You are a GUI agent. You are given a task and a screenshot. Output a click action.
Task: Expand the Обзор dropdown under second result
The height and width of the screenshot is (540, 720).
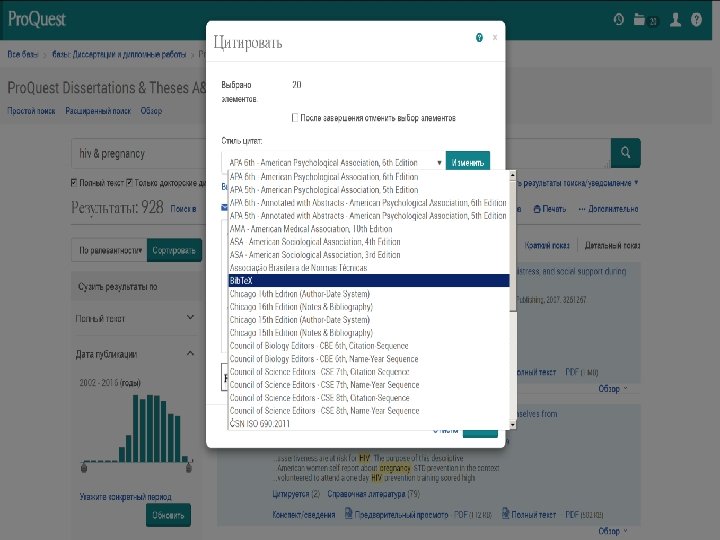pos(613,531)
